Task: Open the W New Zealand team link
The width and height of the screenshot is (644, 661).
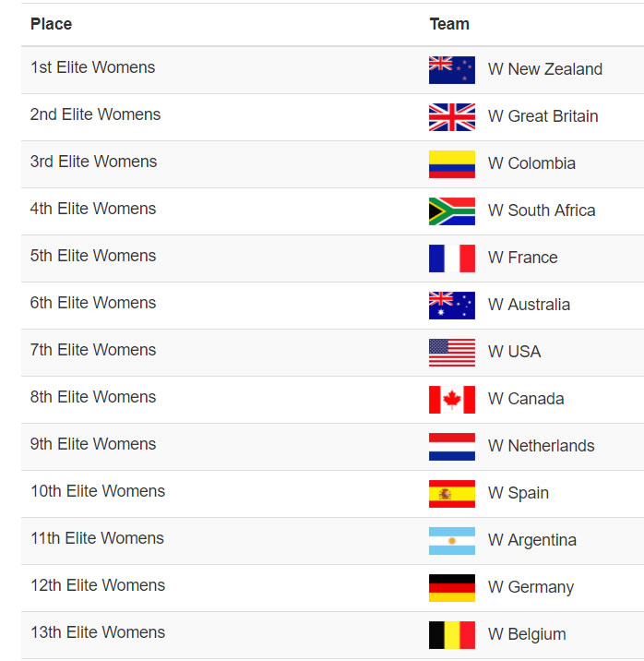Action: [x=545, y=69]
